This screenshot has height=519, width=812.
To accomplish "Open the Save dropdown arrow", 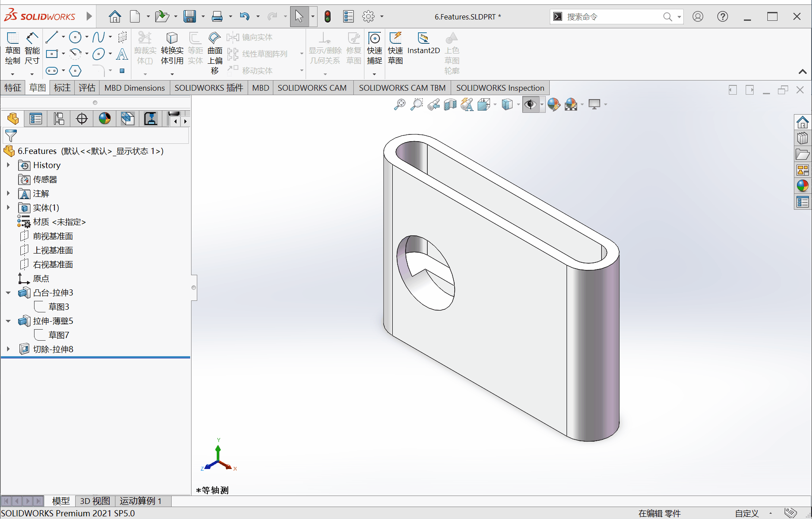I will click(x=203, y=17).
